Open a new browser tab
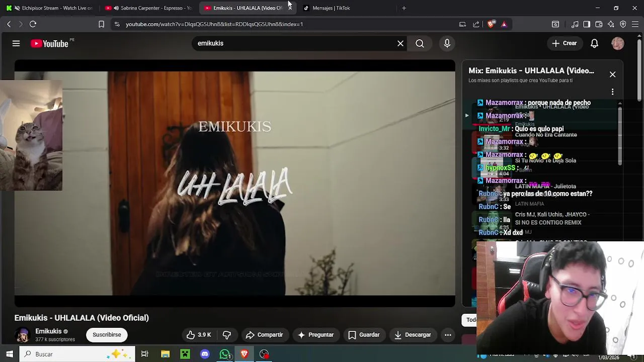This screenshot has height=362, width=644. coord(404,8)
